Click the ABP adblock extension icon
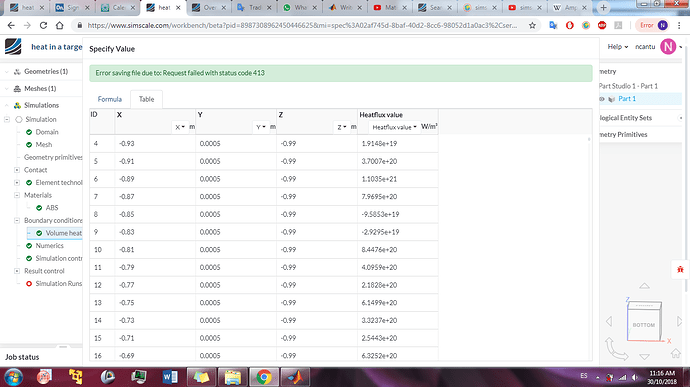This screenshot has height=387, width=690. point(602,26)
